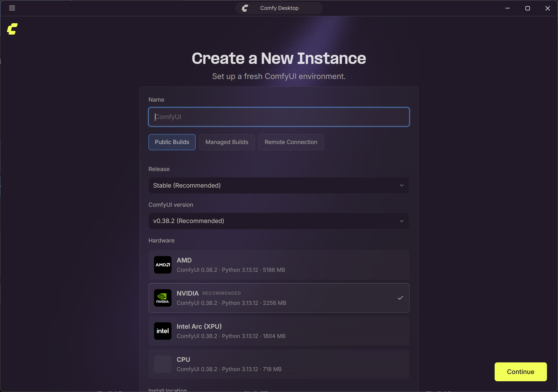Click 'Set up a fresh ComfyUI environment' subtitle
The width and height of the screenshot is (558, 392).
click(279, 76)
